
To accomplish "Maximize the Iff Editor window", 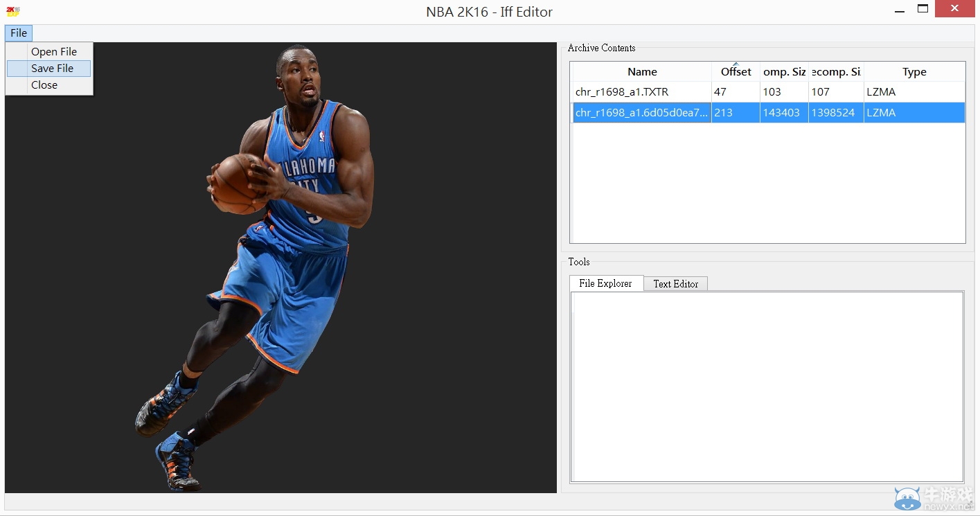I will 923,9.
